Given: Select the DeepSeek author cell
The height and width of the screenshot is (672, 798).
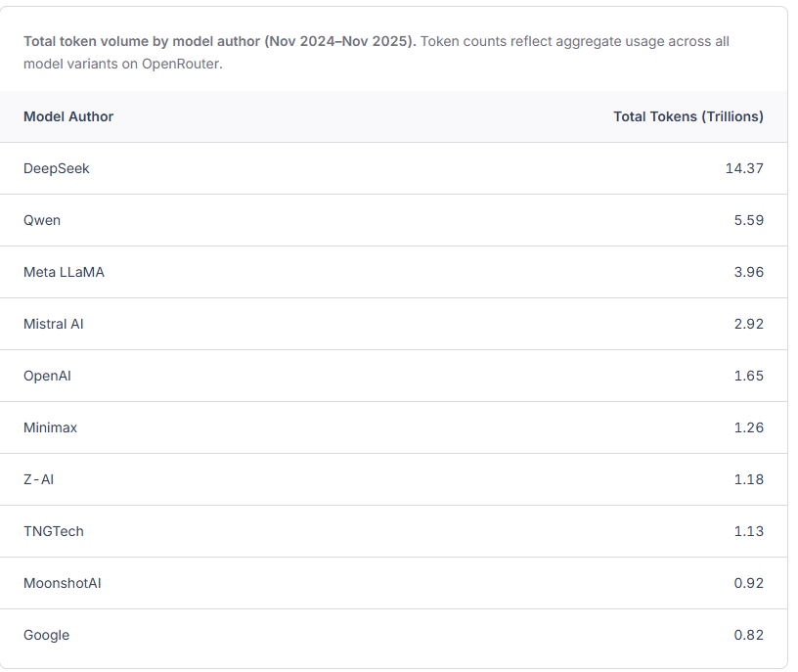Looking at the screenshot, I should [57, 168].
